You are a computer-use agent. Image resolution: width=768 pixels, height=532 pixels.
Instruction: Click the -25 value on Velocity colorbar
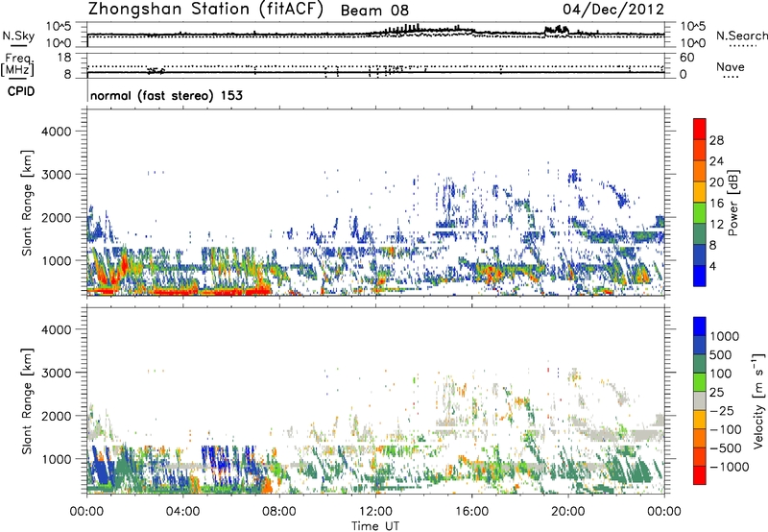[x=722, y=411]
